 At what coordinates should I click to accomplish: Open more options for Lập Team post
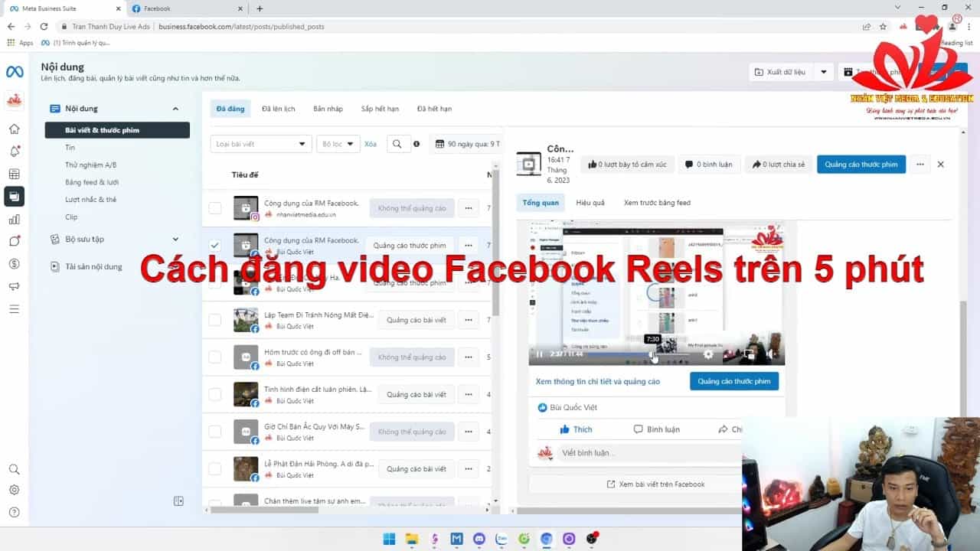[468, 320]
